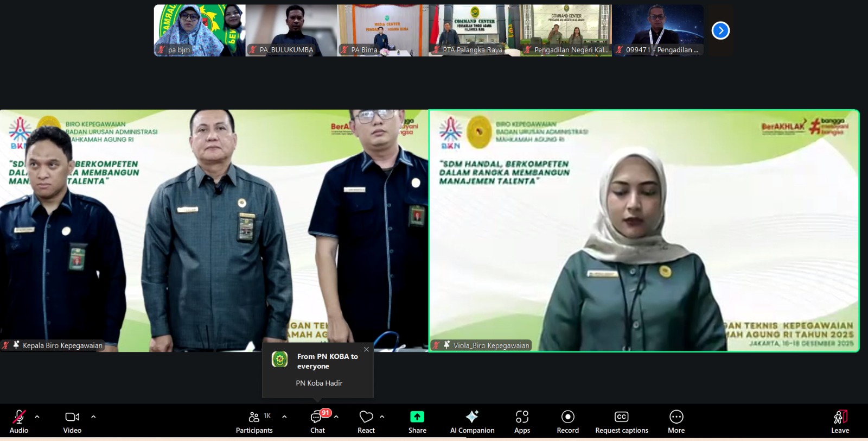Image resolution: width=868 pixels, height=441 pixels.
Task: Expand the participants options arrow
Action: click(284, 417)
